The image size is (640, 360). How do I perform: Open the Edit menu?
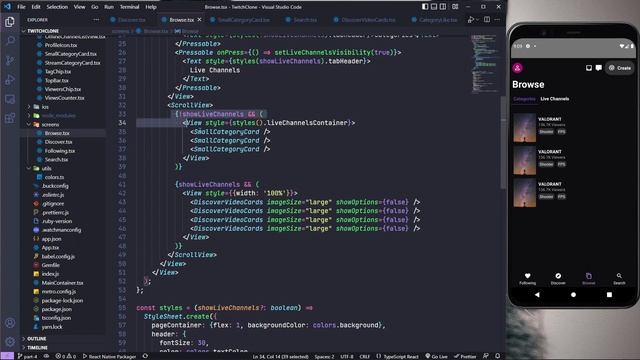[x=36, y=7]
